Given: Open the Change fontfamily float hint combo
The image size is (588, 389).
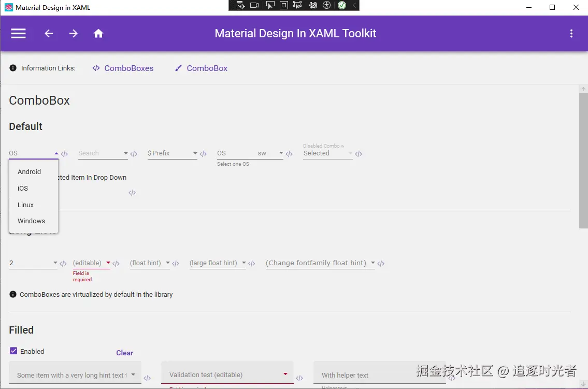Looking at the screenshot, I should pyautogui.click(x=373, y=263).
